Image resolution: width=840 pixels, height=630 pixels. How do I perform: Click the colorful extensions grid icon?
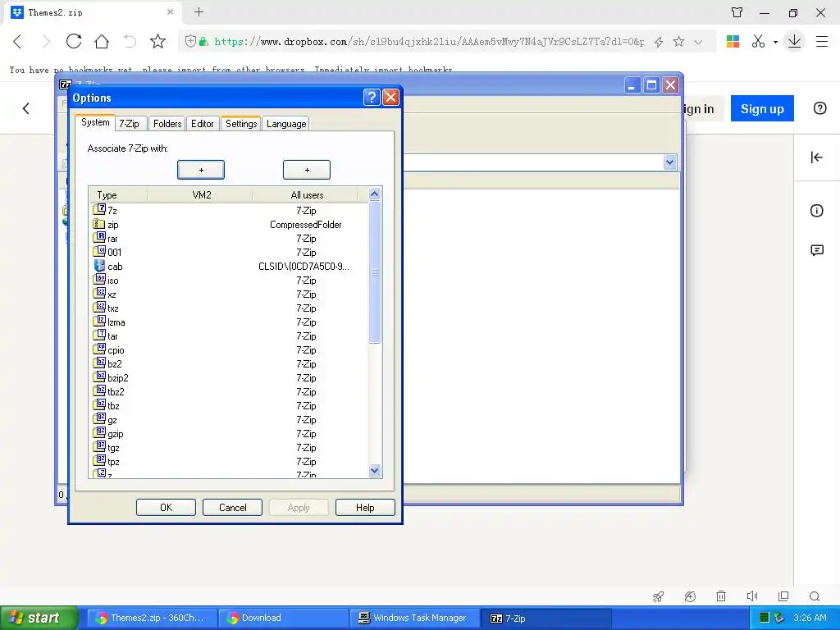point(733,41)
